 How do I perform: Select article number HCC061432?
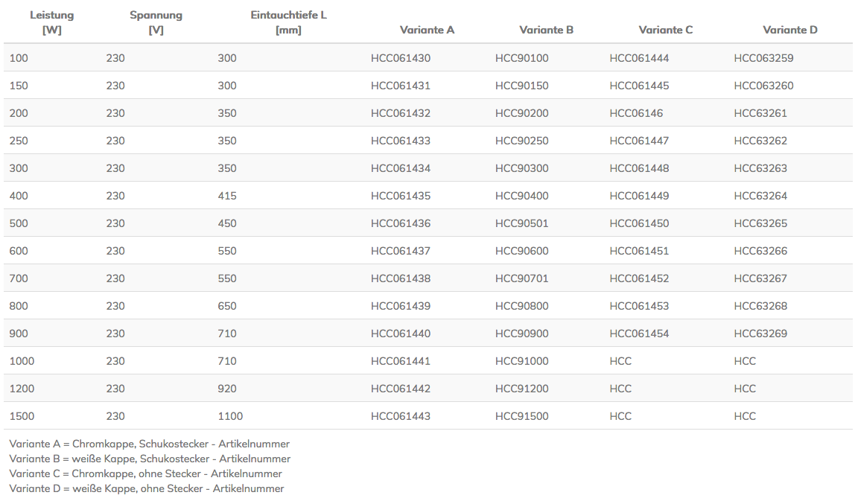tap(401, 113)
